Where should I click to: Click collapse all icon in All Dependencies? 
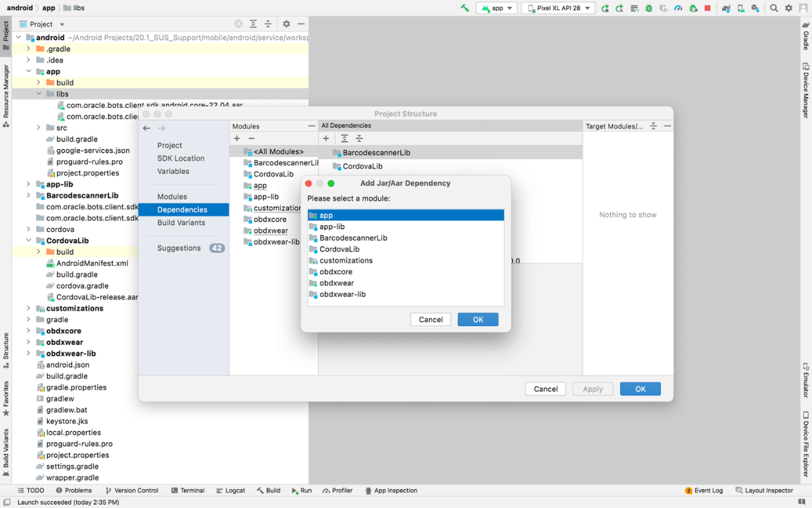point(359,138)
